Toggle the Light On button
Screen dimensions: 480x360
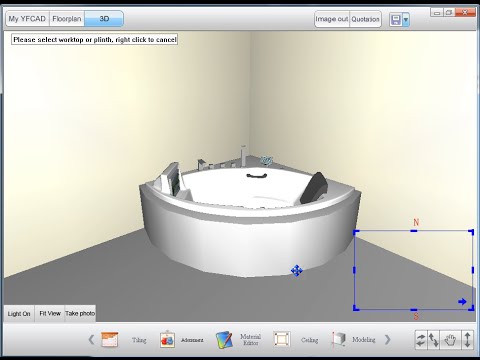click(x=19, y=314)
